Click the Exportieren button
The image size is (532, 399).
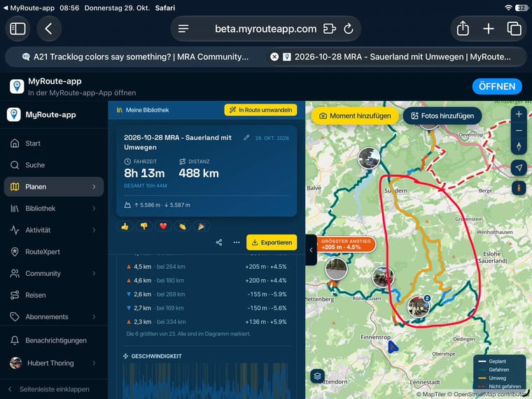pyautogui.click(x=272, y=242)
